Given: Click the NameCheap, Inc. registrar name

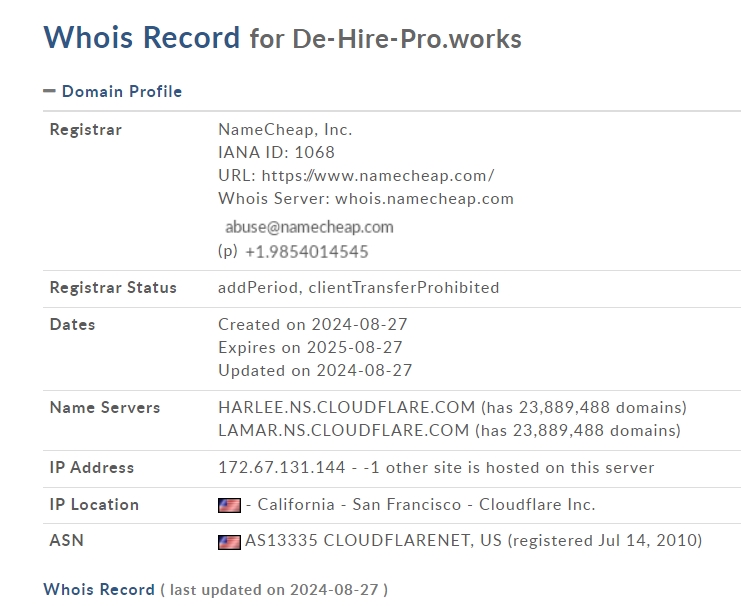Looking at the screenshot, I should (x=285, y=130).
